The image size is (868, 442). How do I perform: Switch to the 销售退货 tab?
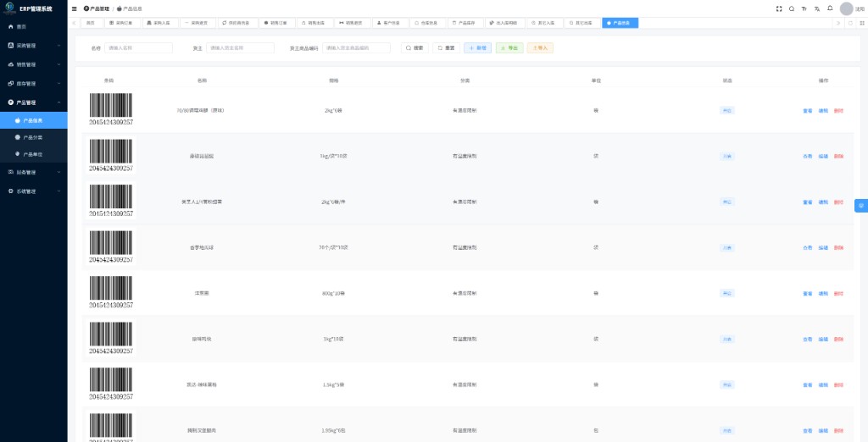pyautogui.click(x=352, y=23)
